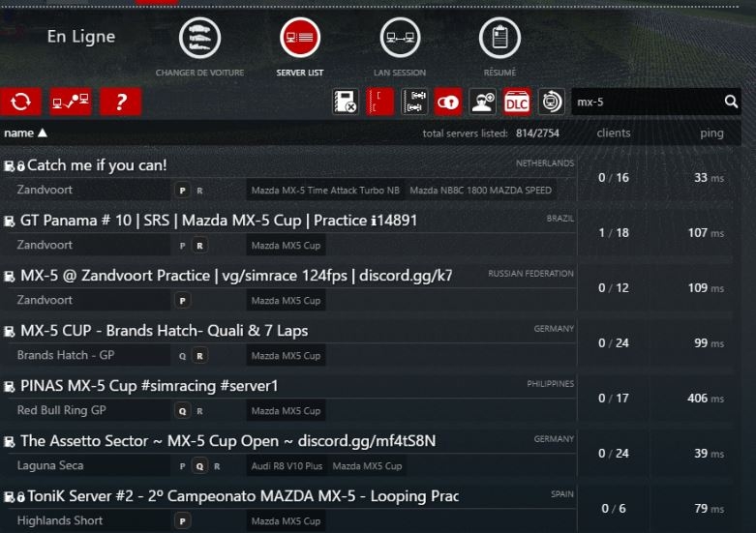Click the Mazda NB8C 1800 MAZDA SPEED car tag
756x533 pixels.
pos(481,191)
